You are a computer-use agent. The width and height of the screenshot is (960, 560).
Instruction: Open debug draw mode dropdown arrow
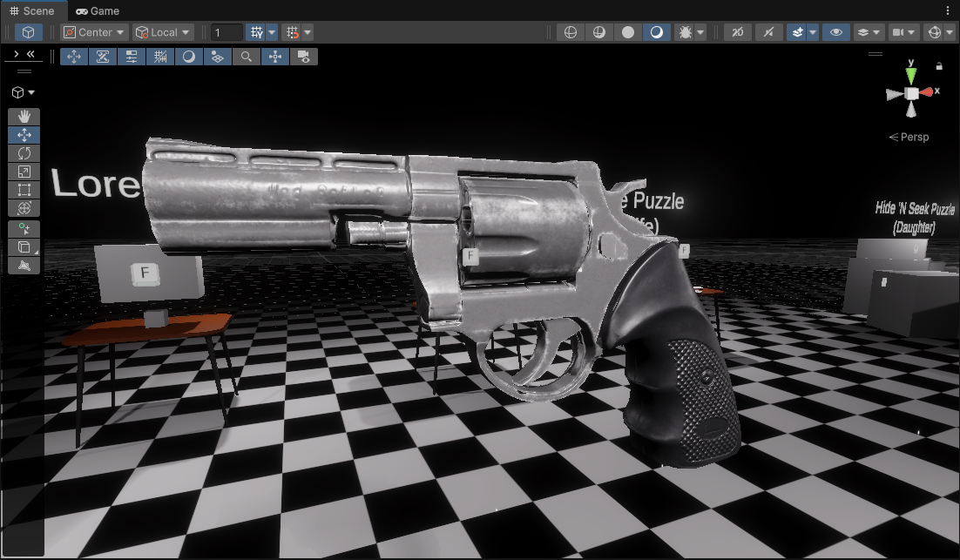tap(700, 32)
